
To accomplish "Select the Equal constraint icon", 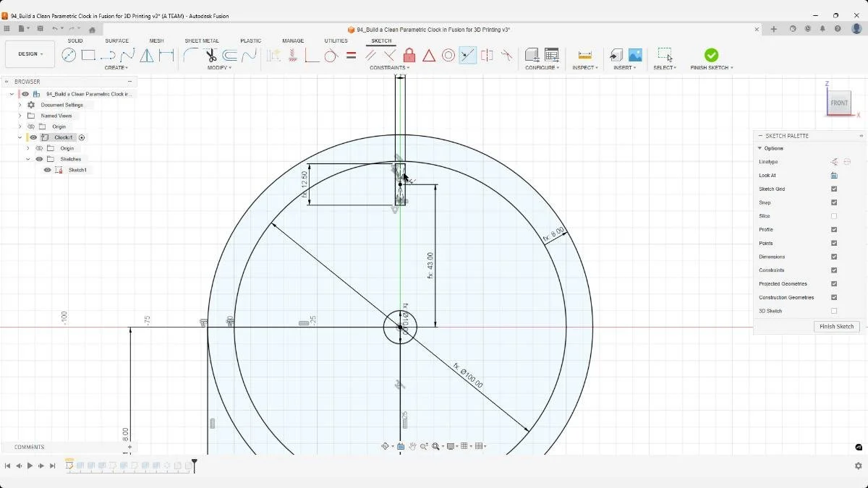I will pos(351,55).
